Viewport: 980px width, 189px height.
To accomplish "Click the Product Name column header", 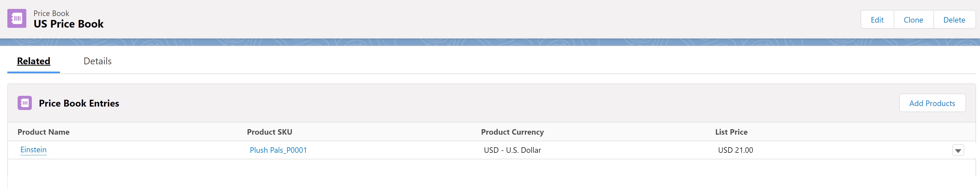I will pos(43,132).
